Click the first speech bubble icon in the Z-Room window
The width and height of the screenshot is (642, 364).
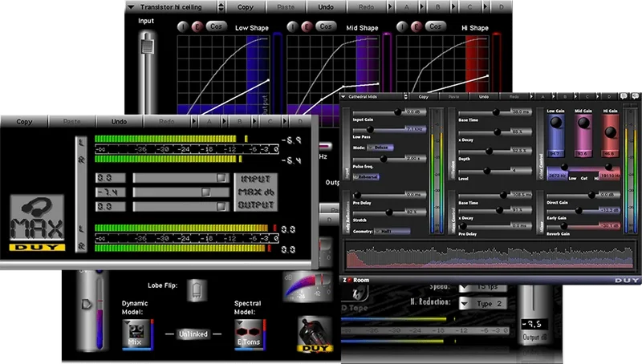pyautogui.click(x=624, y=96)
